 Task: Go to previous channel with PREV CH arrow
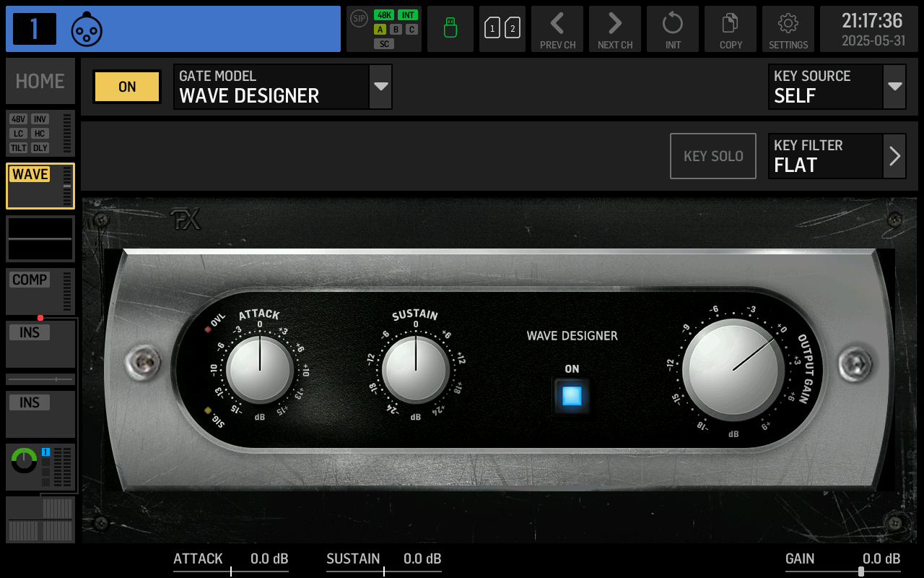(x=557, y=29)
